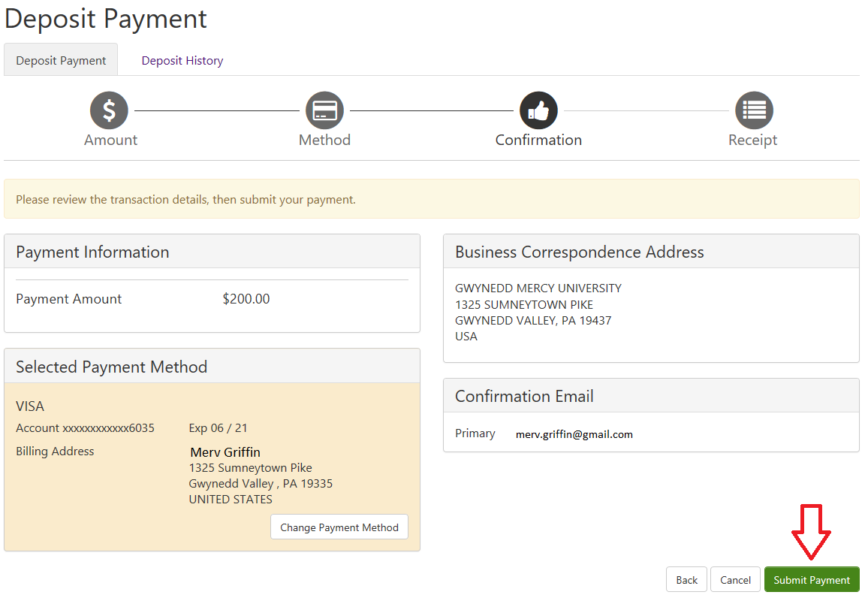Screen dimensions: 868x601
Task: Click the credit card Method step icon
Action: point(324,110)
